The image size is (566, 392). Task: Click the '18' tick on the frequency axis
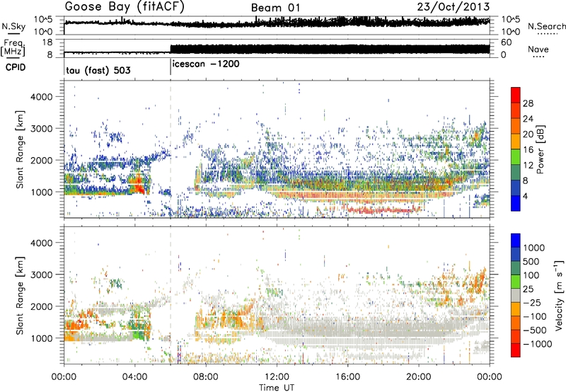point(47,42)
